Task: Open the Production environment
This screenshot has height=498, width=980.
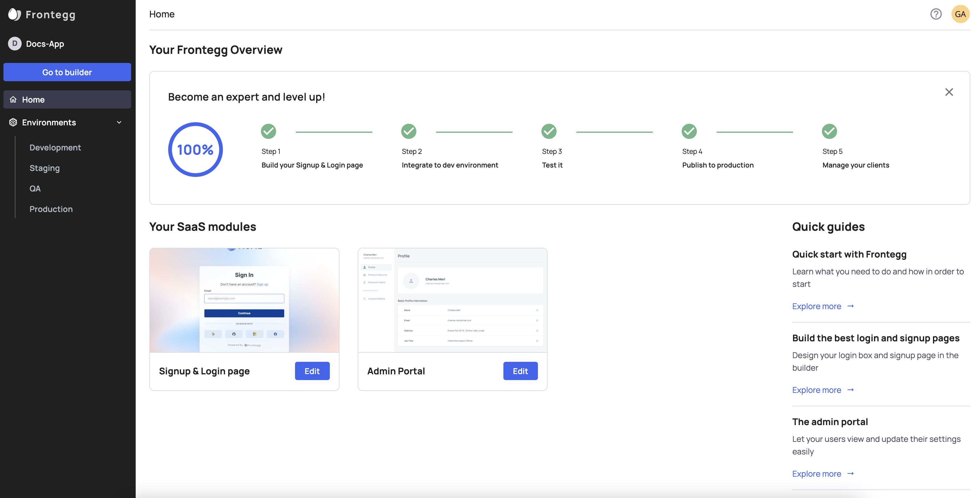Action: [51, 209]
